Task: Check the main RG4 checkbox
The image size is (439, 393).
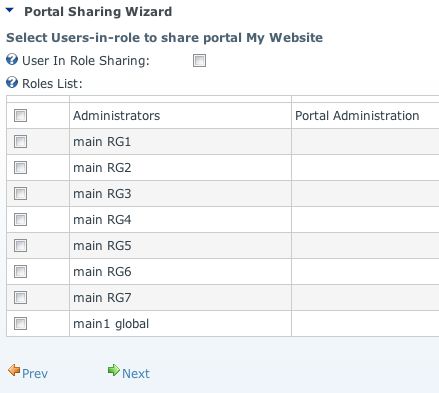Action: (20, 220)
